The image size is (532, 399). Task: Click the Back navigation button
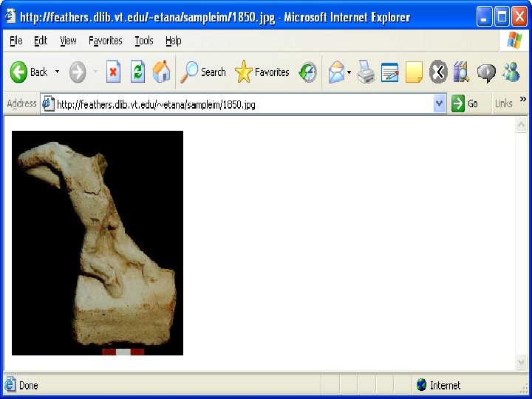click(28, 72)
